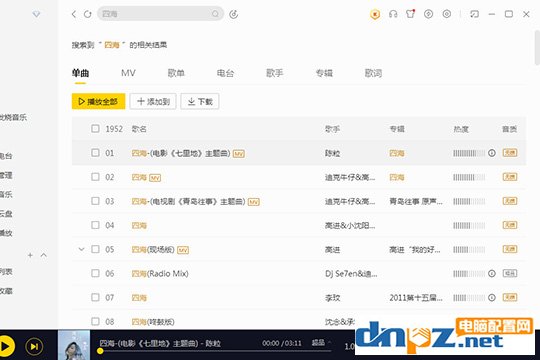The width and height of the screenshot is (540, 360).
Task: Play the current song with the yellow play button
Action: coord(5,346)
